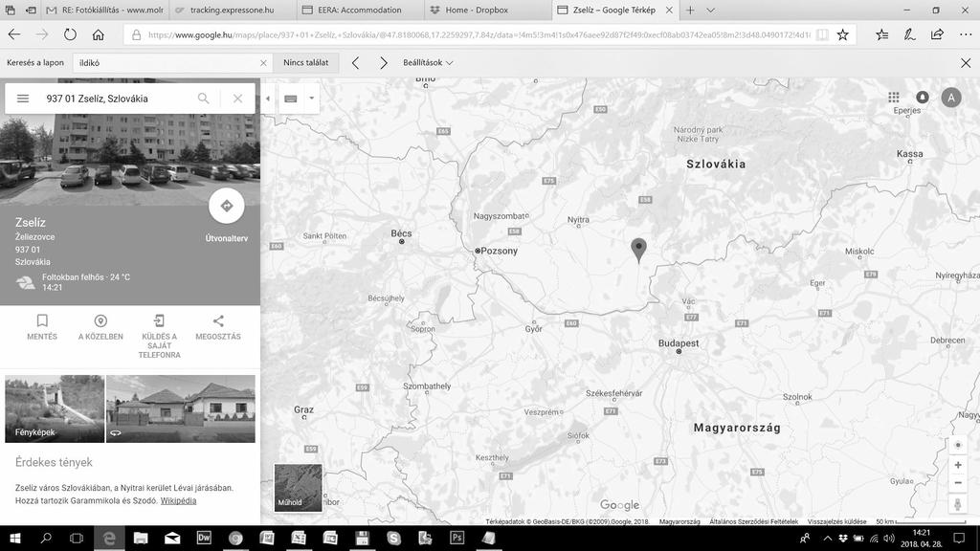Open Fényképek photo thumbnail
980x551 pixels.
pyautogui.click(x=55, y=408)
